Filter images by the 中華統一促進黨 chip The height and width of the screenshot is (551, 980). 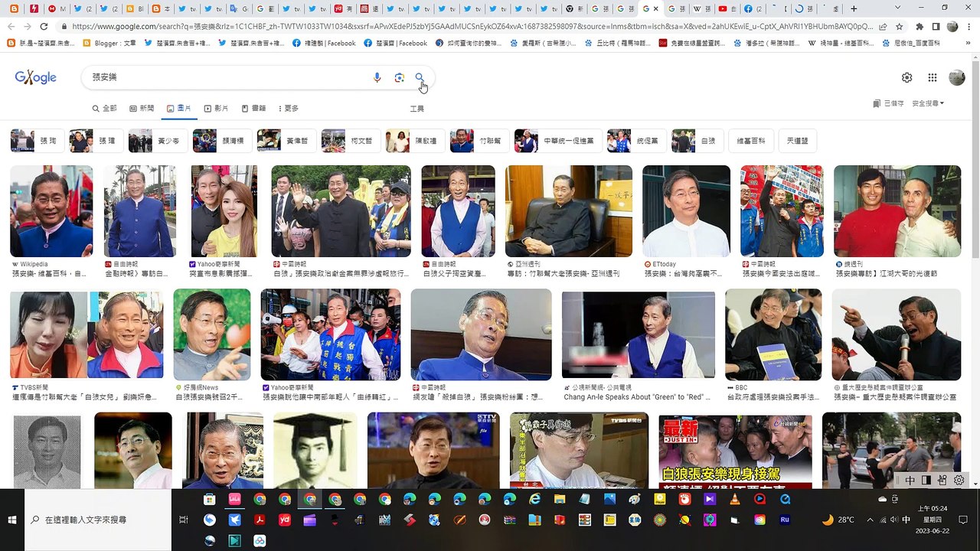[557, 141]
